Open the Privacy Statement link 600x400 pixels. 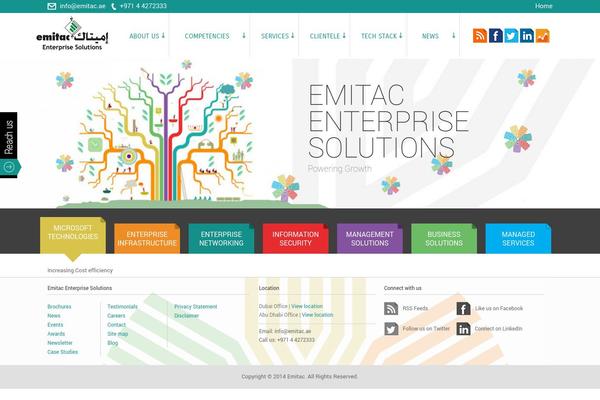(196, 307)
